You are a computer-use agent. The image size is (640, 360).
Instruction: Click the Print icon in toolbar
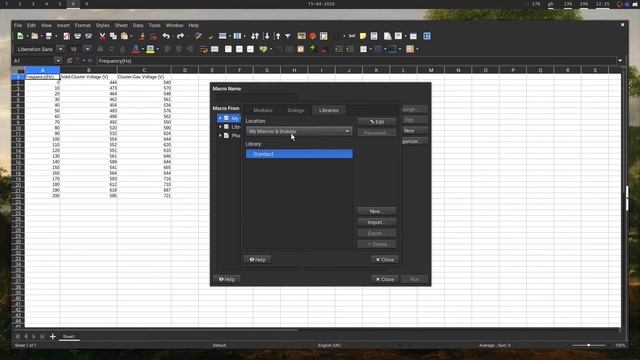(x=78, y=36)
